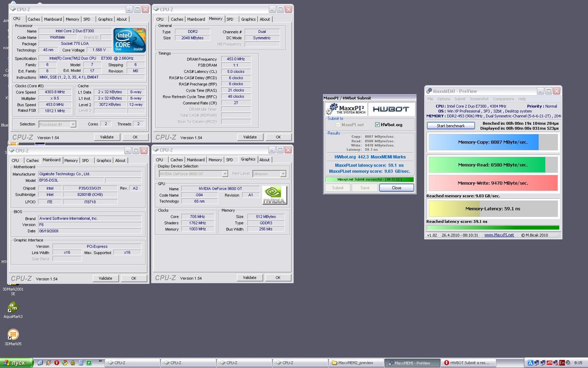Expand the quick launch overflow chevron

[x=100, y=361]
